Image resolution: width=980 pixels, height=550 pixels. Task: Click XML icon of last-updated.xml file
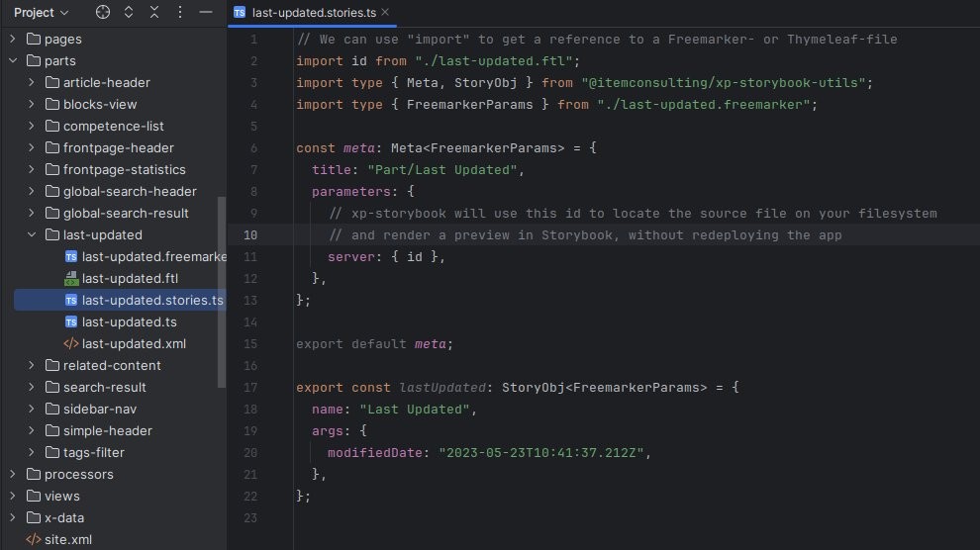click(x=71, y=344)
